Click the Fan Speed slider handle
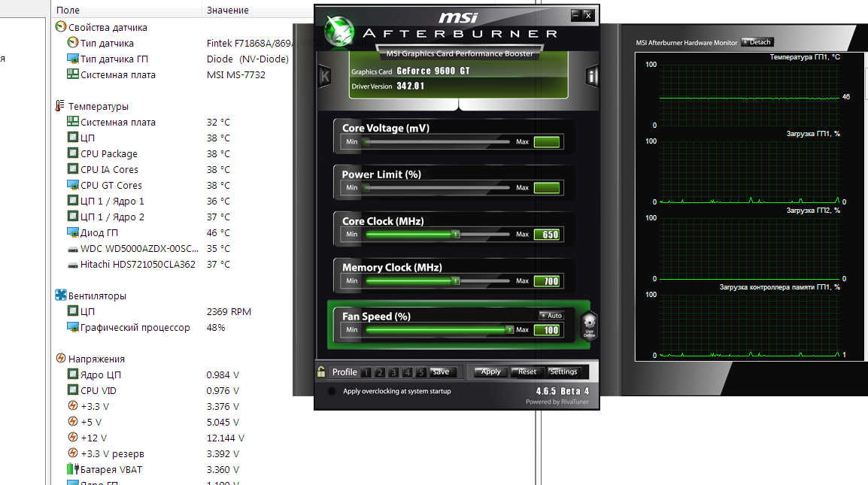The width and height of the screenshot is (868, 485). (x=509, y=329)
